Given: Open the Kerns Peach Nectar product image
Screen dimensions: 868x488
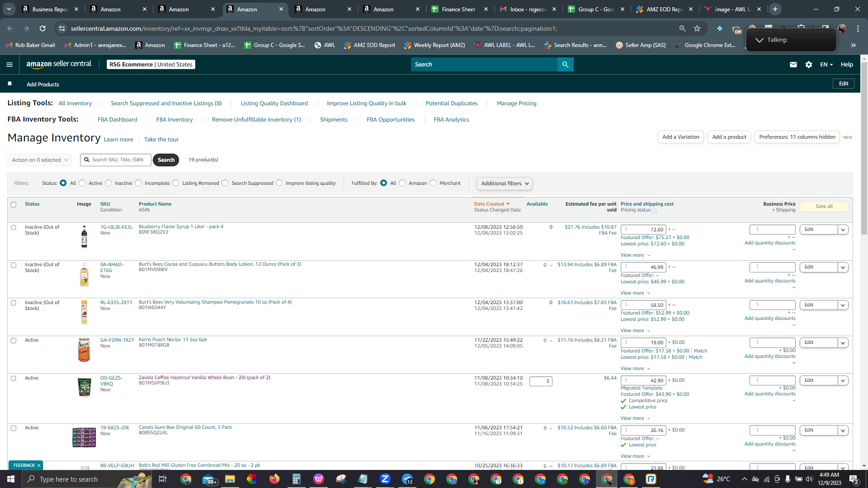Looking at the screenshot, I should click(84, 350).
